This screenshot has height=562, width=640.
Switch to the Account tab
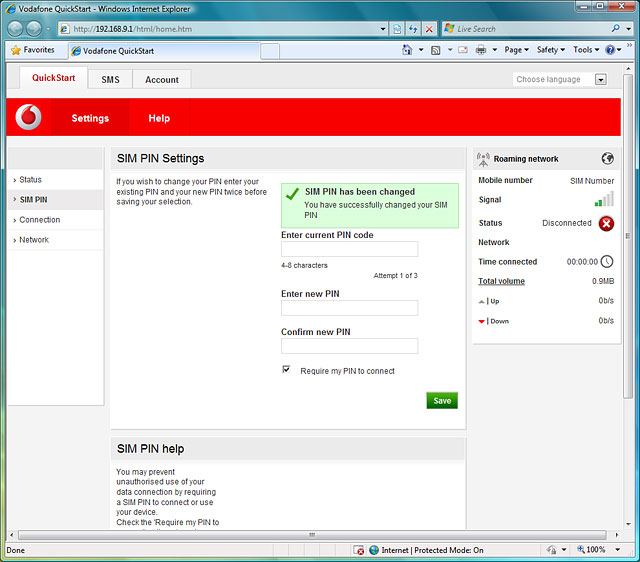162,80
